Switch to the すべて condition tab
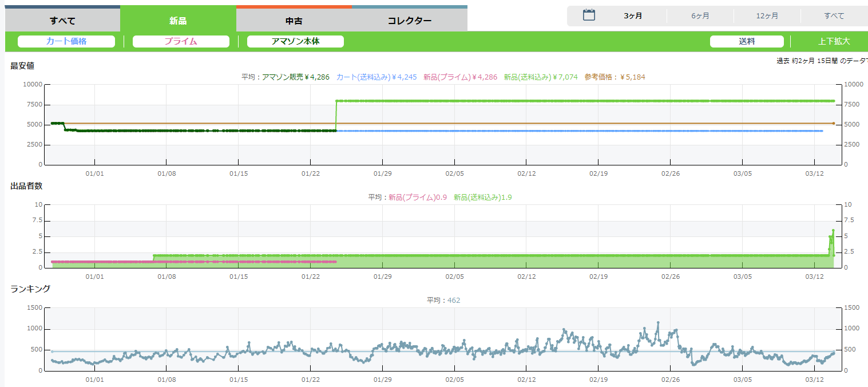Viewport: 868px width, 387px height. tap(62, 21)
